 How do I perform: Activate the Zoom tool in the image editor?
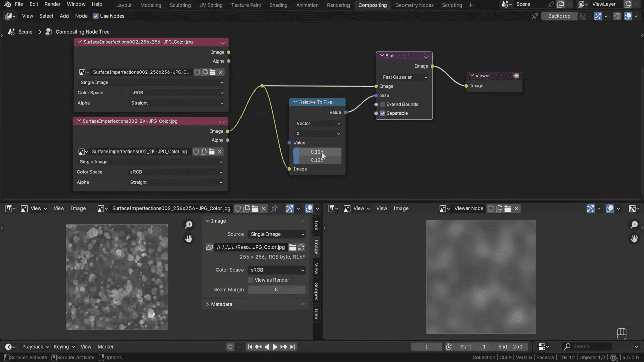(x=189, y=224)
